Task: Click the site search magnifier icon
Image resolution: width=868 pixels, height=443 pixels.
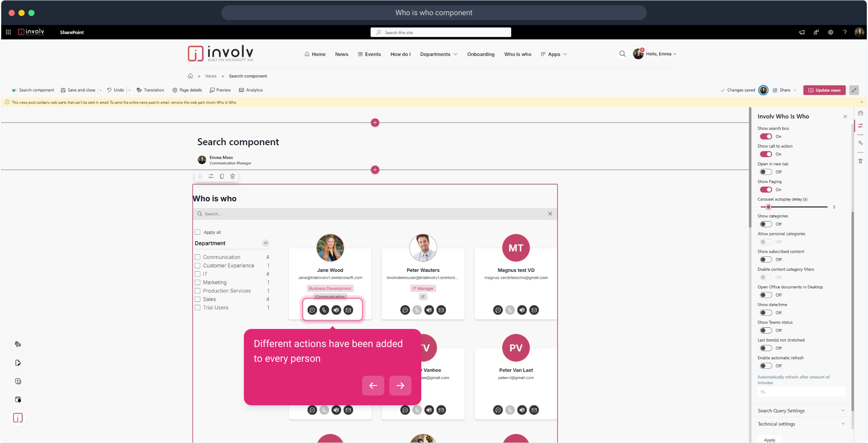Action: (622, 54)
